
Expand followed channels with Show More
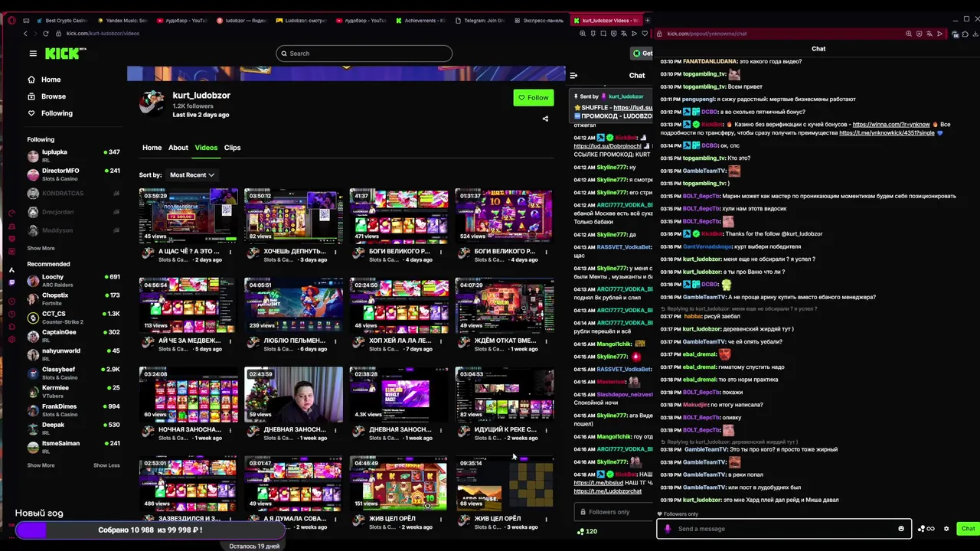click(41, 248)
